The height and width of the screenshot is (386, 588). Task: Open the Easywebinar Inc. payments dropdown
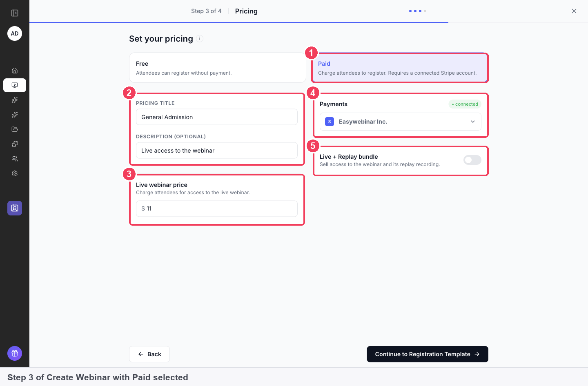click(x=401, y=122)
